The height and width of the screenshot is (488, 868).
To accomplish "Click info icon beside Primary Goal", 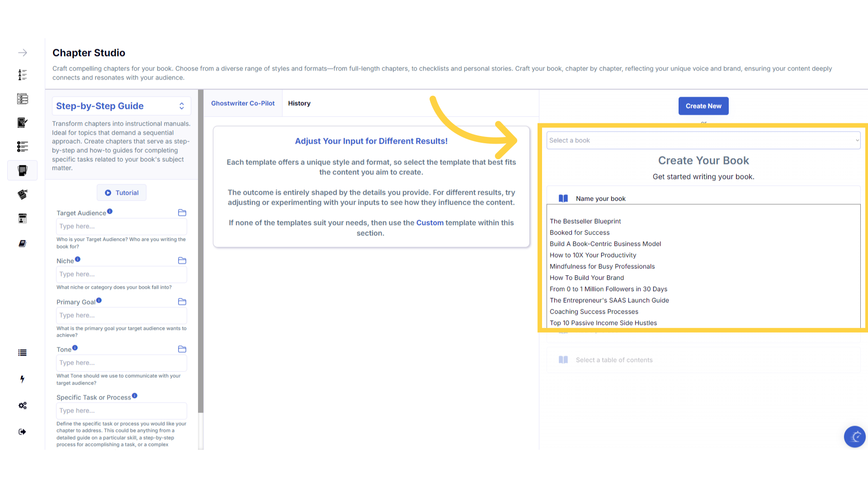I will coord(99,300).
